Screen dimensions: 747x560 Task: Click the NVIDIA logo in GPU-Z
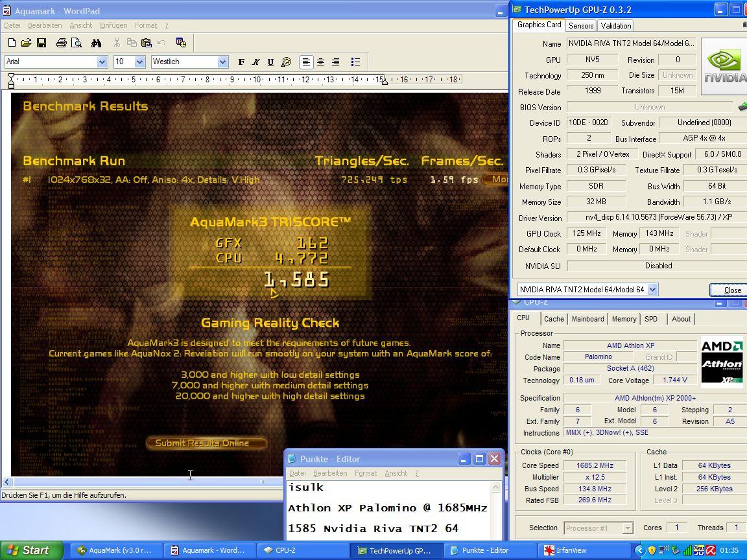pos(724,65)
